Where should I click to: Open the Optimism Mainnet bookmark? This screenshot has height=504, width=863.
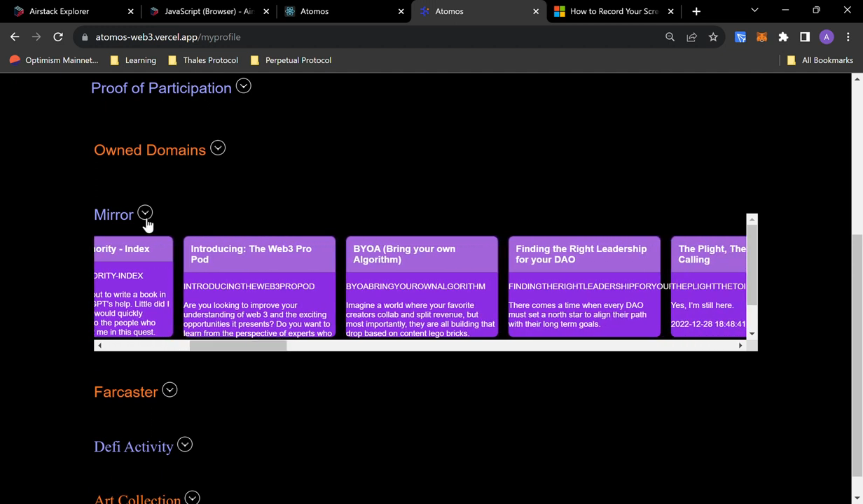54,60
